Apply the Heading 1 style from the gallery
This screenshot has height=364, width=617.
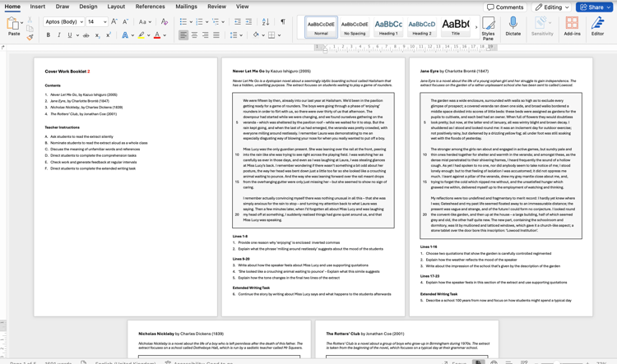pyautogui.click(x=388, y=27)
